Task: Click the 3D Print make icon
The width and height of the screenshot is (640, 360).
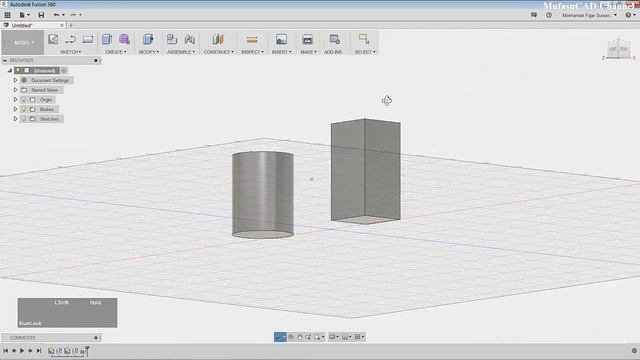Action: [307, 39]
